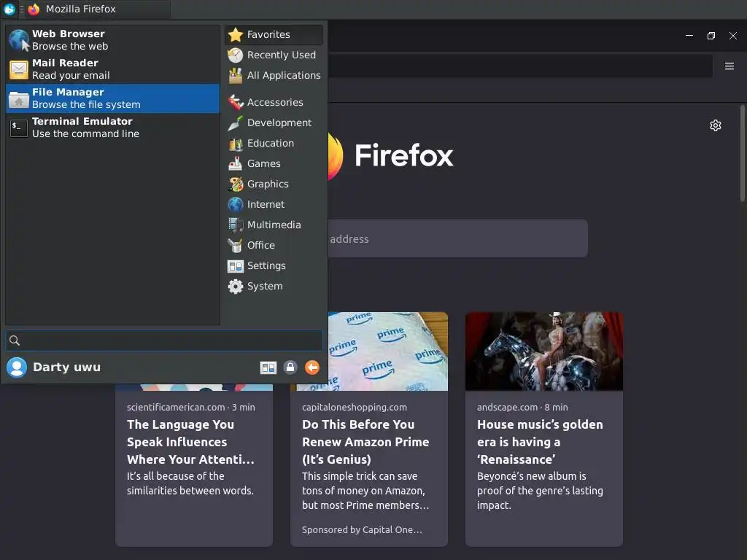Click the Settings panel icon
Viewport: 747px width, 560px height.
click(236, 266)
